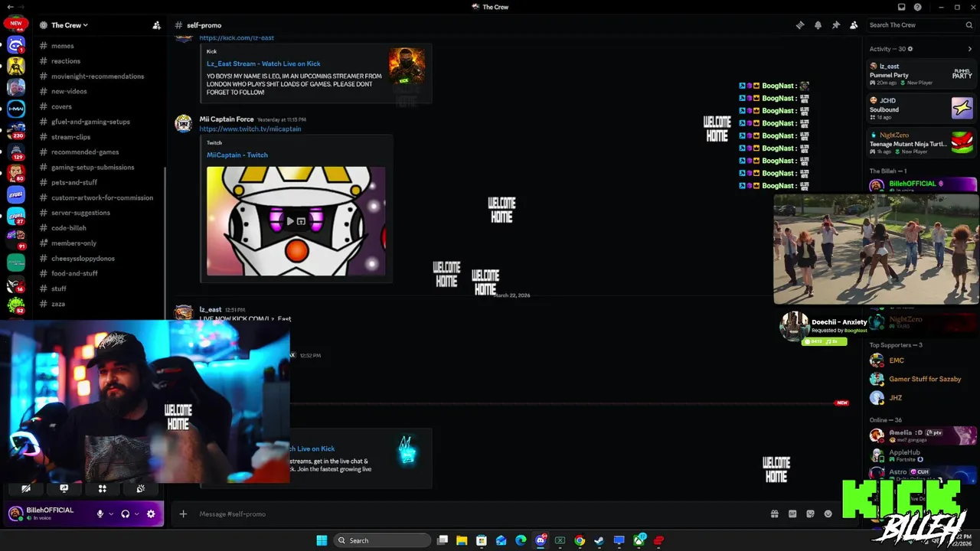Screen dimensions: 980x551
Task: Click the BillehOFFICIAL user avatar in user panel
Action: 15,514
